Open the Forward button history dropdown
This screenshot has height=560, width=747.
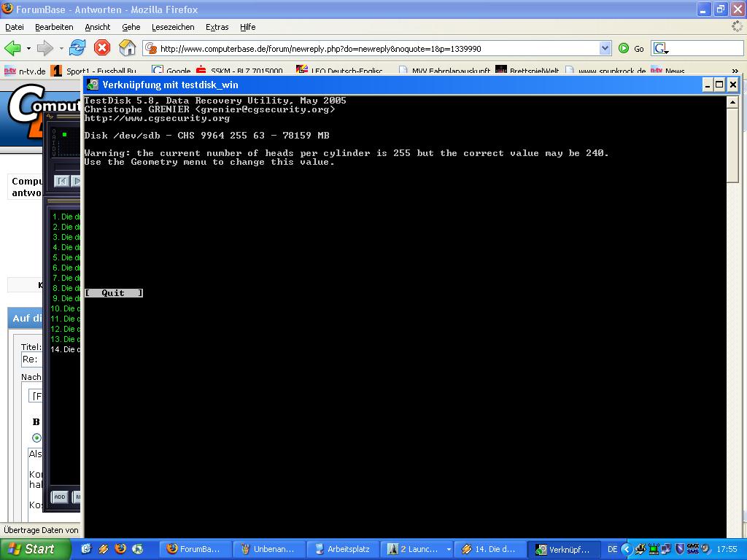click(x=61, y=48)
